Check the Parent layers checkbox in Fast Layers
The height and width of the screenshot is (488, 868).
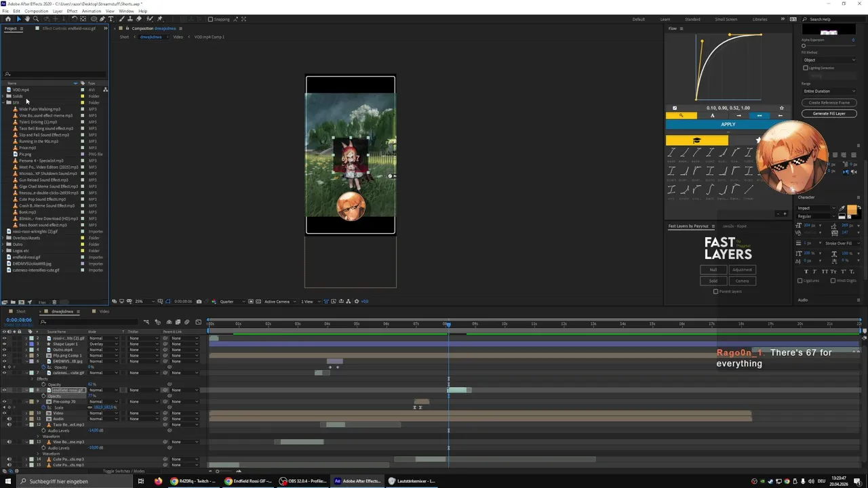point(715,291)
